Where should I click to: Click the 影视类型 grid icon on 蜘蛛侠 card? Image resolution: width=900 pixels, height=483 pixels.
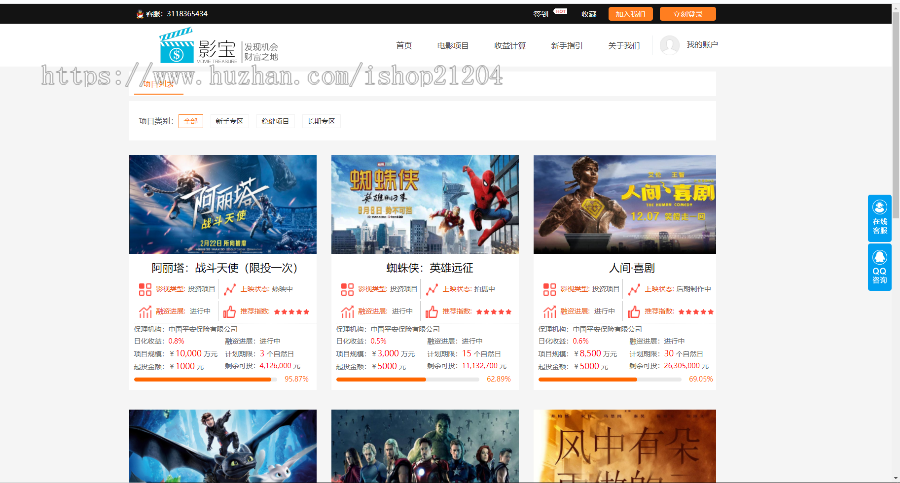347,289
